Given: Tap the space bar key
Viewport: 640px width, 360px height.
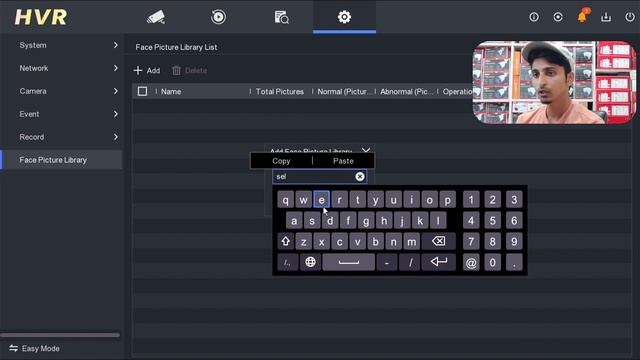Looking at the screenshot, I should click(x=349, y=262).
